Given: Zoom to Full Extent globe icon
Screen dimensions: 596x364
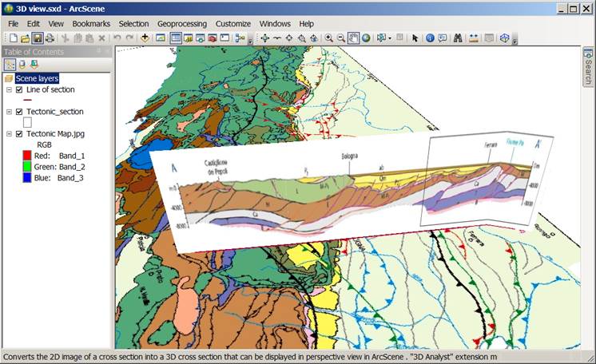Looking at the screenshot, I should click(366, 38).
